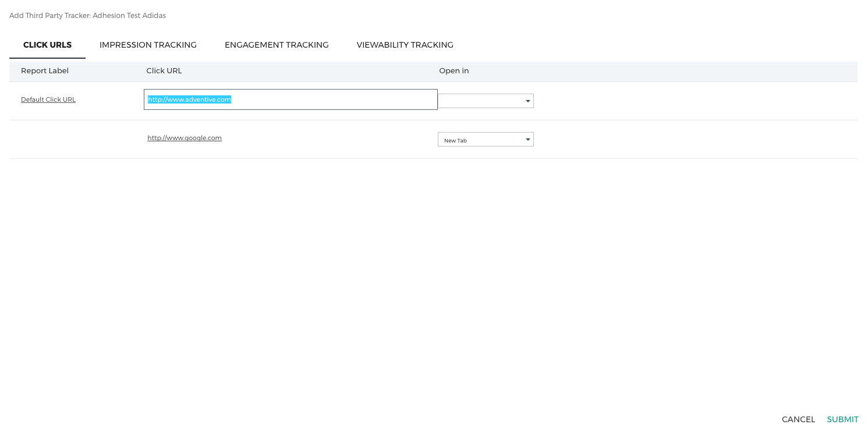Click the Report Label column header
Image resolution: width=868 pixels, height=435 pixels.
coord(45,71)
